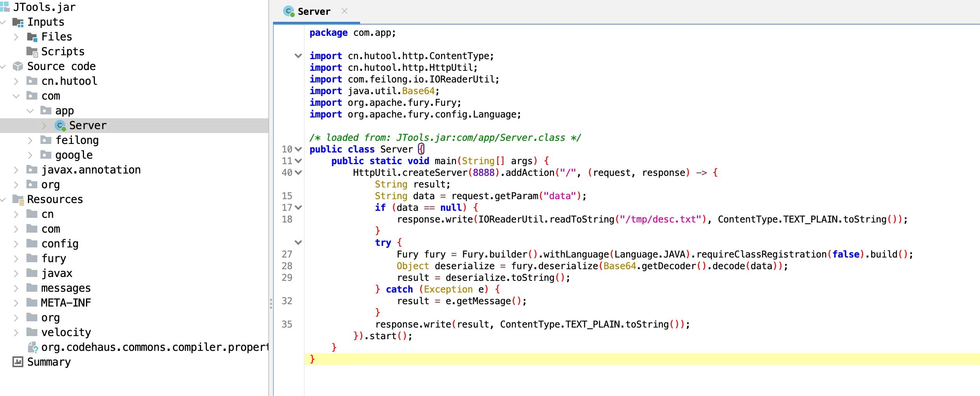Click the org.codehaus.commons.compiler properties file icon
The image size is (980, 396).
click(x=33, y=347)
